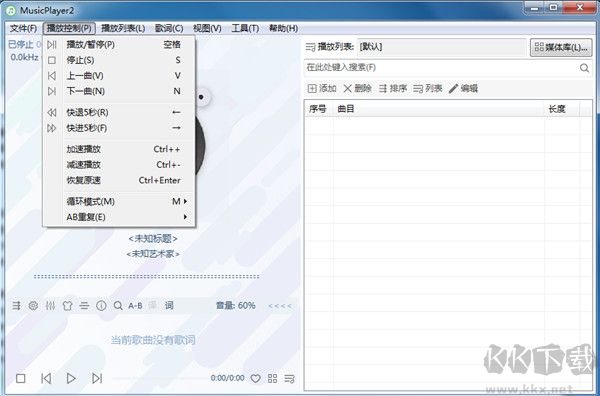Click the 曲目 column header
600x396 pixels.
point(439,109)
